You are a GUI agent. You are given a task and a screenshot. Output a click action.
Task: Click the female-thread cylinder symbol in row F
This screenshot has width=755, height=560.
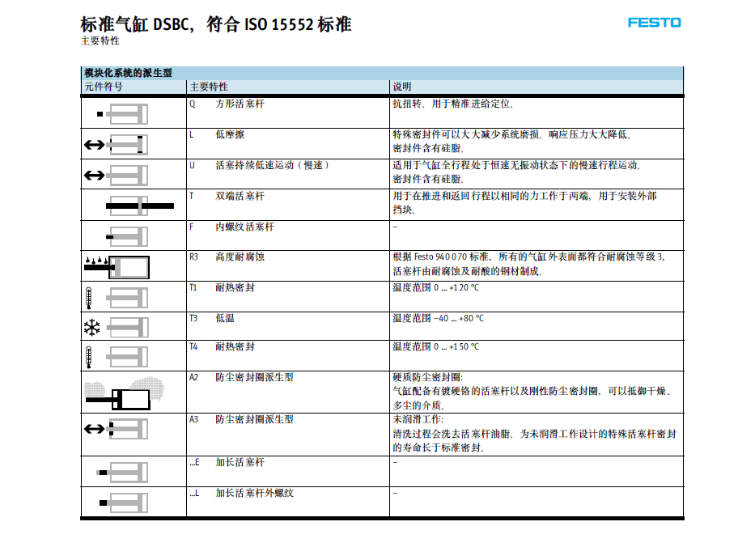[x=126, y=236]
